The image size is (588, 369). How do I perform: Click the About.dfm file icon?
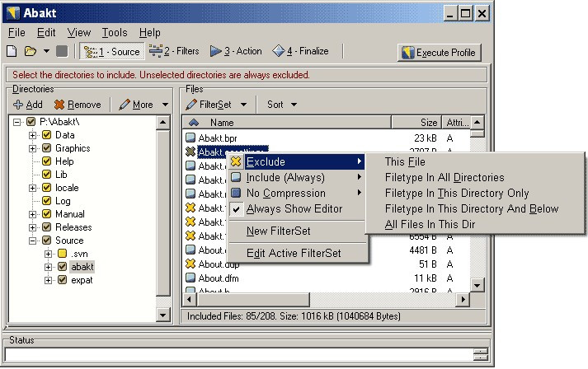point(191,278)
